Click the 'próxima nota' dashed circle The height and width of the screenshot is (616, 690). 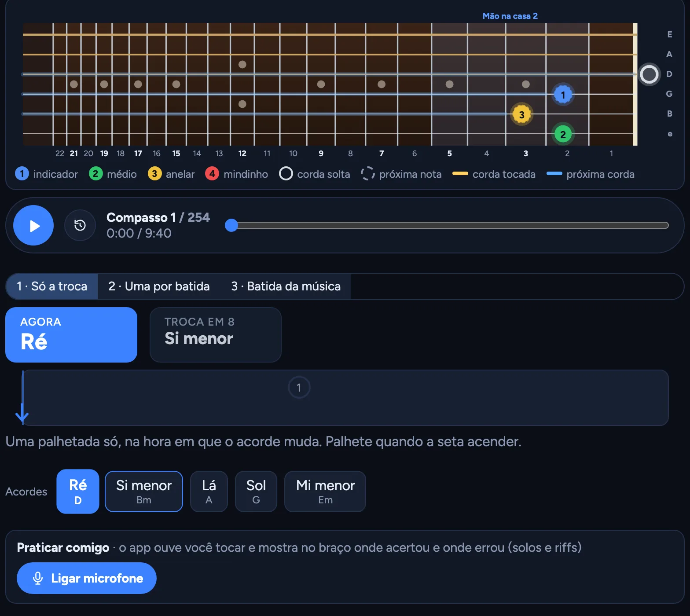(x=367, y=174)
